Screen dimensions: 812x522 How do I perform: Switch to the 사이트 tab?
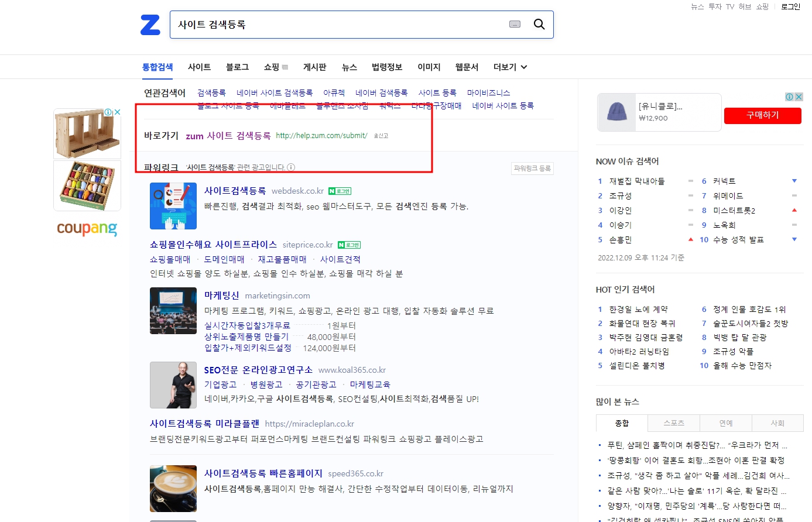[199, 67]
